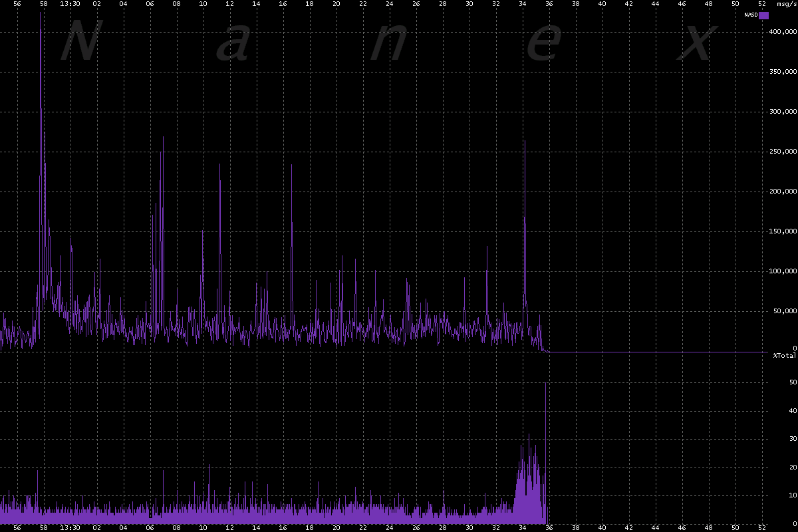798x532 pixels.
Task: Select the 350,000 scale value
Action: point(783,71)
